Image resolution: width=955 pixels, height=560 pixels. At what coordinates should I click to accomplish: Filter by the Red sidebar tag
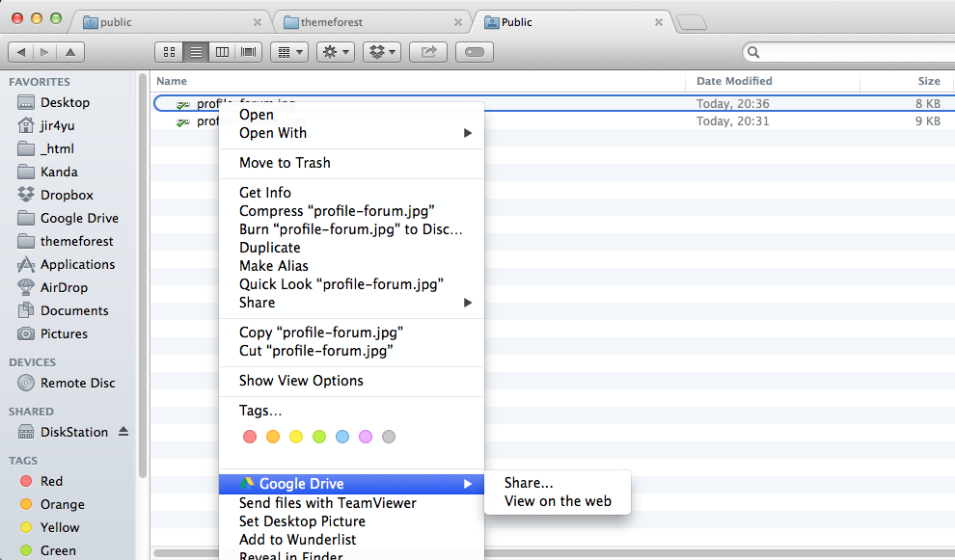pos(51,482)
